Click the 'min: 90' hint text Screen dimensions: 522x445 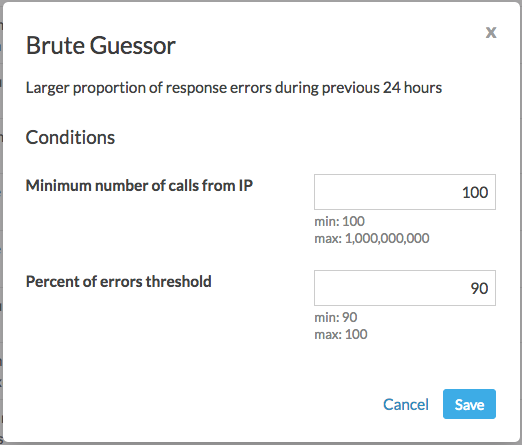pos(336,317)
